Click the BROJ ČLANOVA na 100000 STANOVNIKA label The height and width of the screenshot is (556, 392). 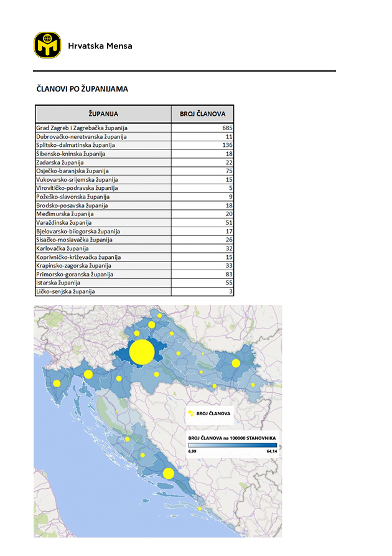tap(232, 438)
